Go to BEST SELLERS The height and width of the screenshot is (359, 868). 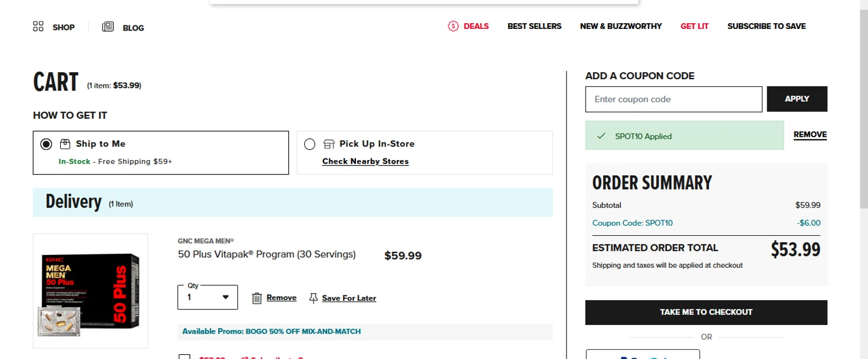(x=534, y=26)
